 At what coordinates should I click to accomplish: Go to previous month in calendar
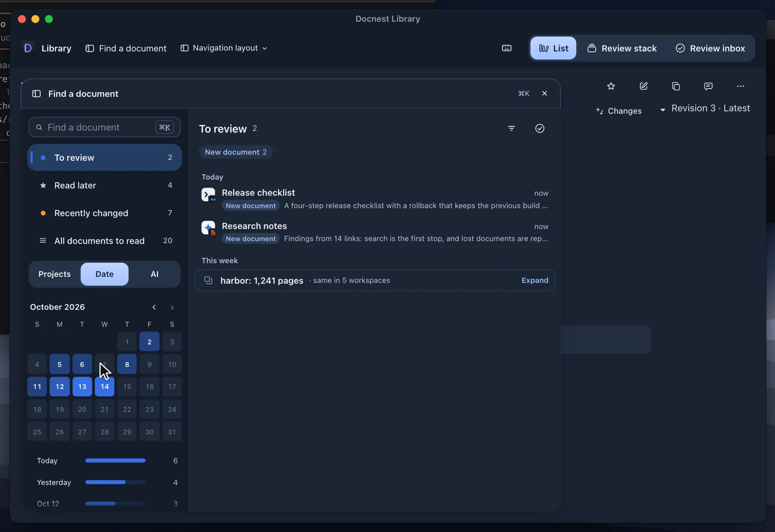point(154,307)
